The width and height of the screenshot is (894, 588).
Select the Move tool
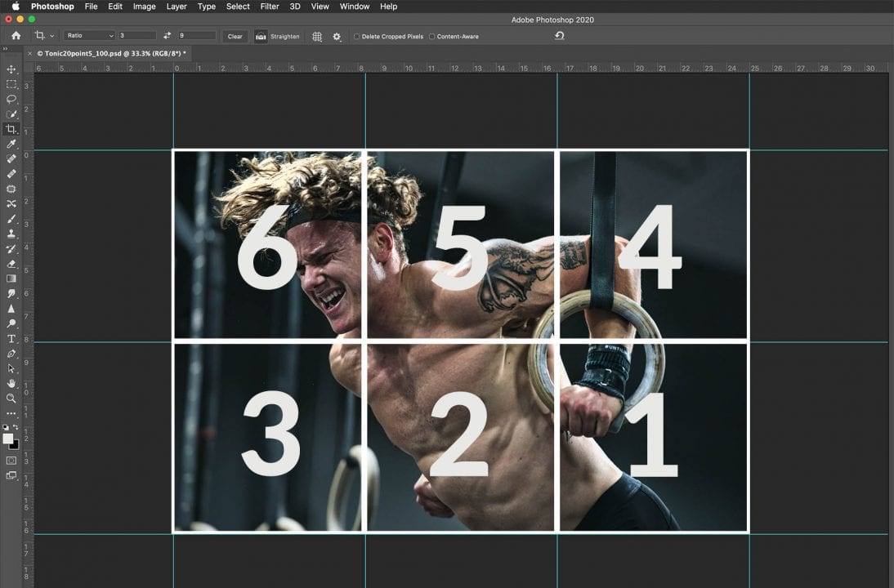click(x=11, y=69)
